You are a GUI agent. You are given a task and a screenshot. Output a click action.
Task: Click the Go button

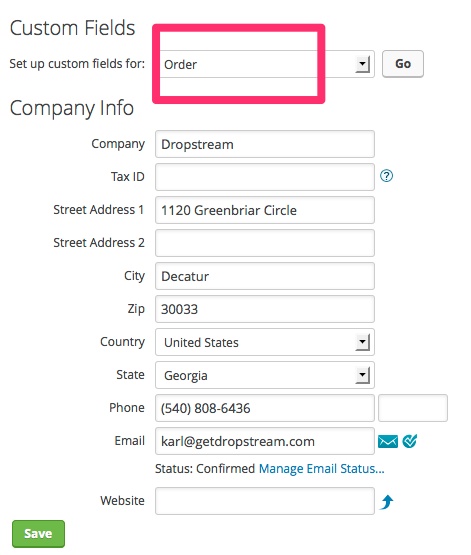click(403, 64)
